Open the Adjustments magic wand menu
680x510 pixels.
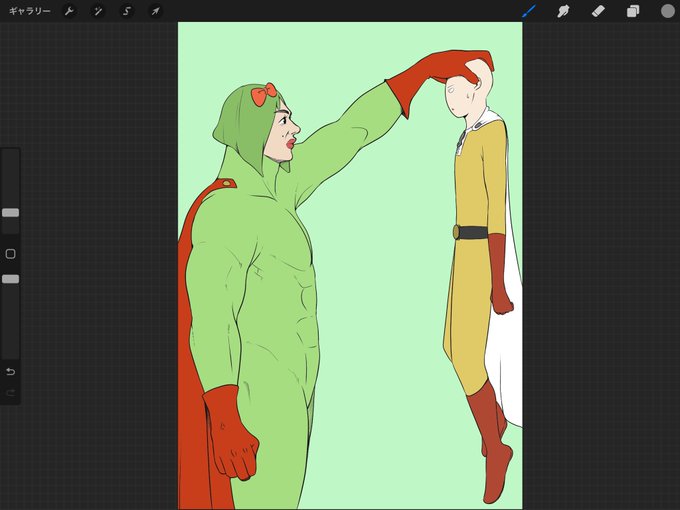tap(98, 11)
